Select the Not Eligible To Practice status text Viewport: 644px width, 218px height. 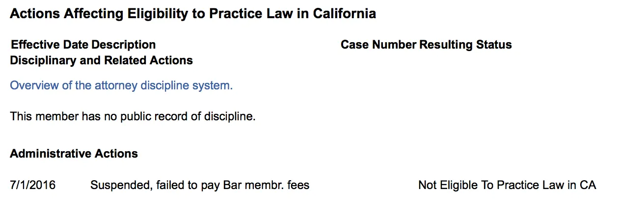coord(507,186)
